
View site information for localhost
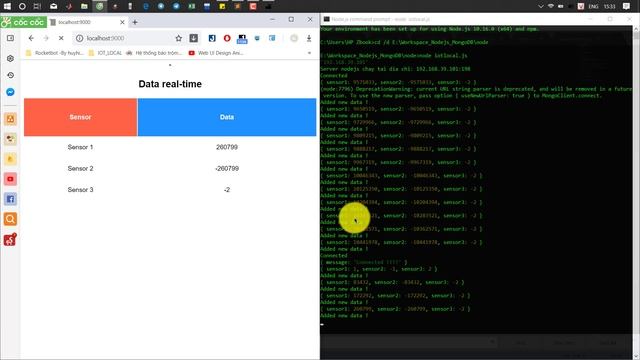click(x=80, y=38)
